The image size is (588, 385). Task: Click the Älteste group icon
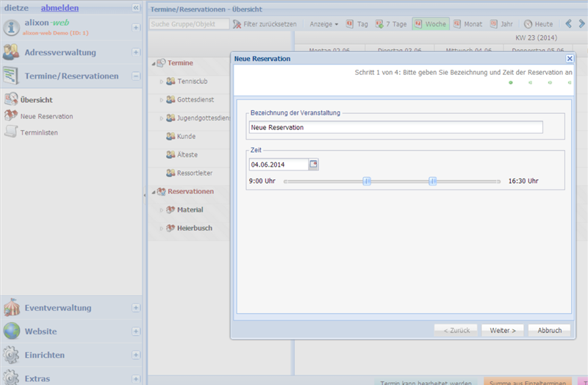171,154
